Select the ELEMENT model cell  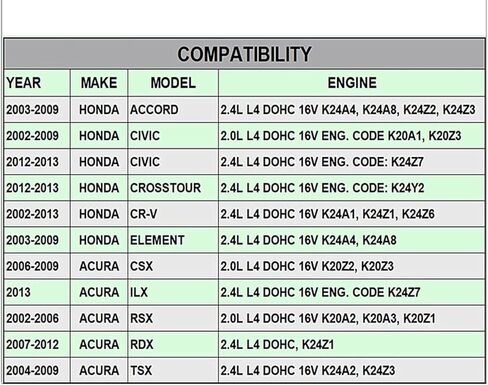click(173, 240)
